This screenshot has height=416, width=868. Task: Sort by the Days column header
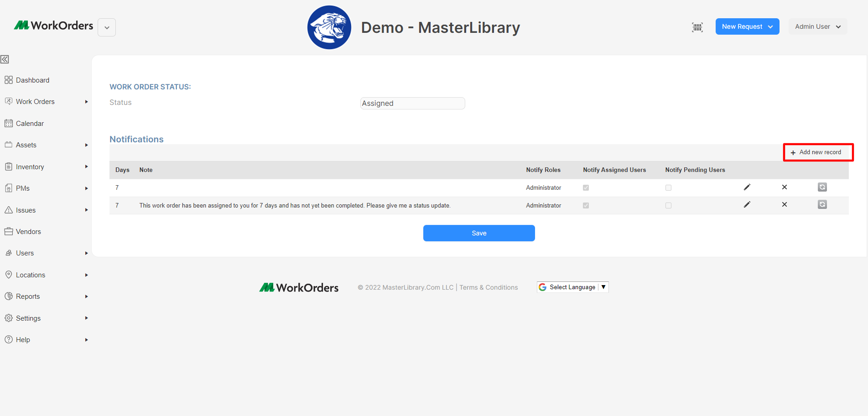122,170
